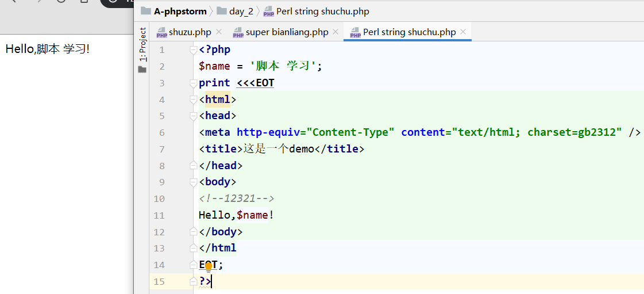Open the day_2 breadcrumb folder
Image resolution: width=644 pixels, height=294 pixels.
click(x=241, y=12)
